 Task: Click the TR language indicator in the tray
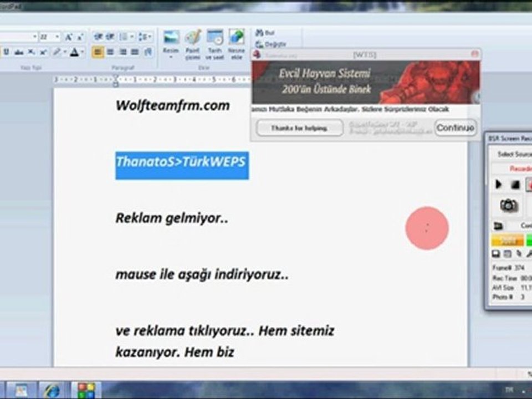[509, 390]
